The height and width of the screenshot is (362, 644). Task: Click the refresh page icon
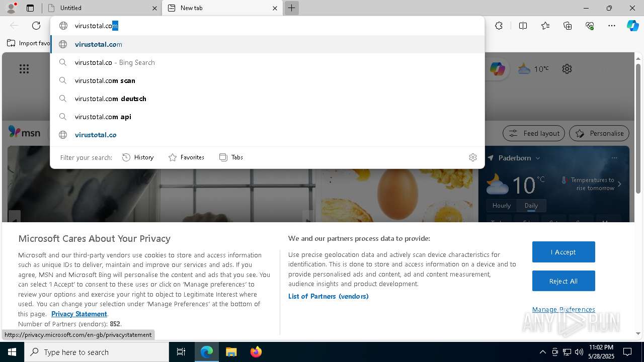(x=36, y=26)
